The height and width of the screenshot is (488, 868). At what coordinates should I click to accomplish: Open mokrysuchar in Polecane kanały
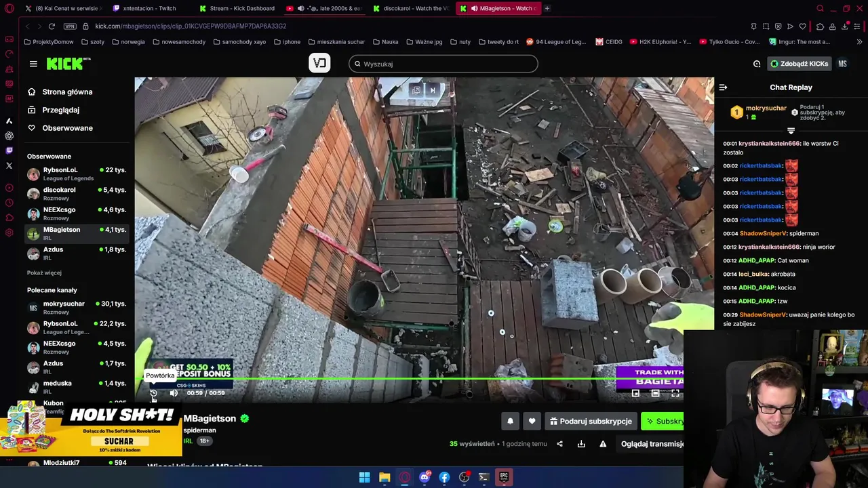(x=76, y=307)
